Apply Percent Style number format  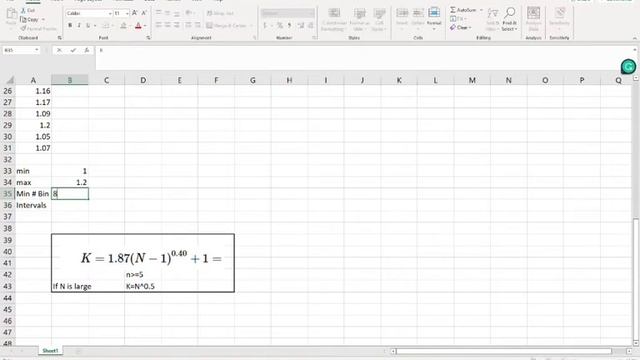click(280, 25)
